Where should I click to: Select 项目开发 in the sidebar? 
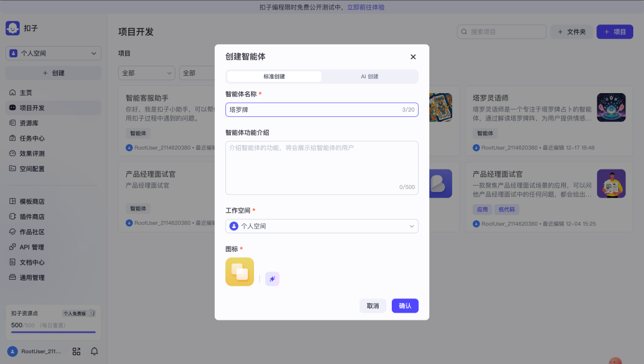[54, 108]
